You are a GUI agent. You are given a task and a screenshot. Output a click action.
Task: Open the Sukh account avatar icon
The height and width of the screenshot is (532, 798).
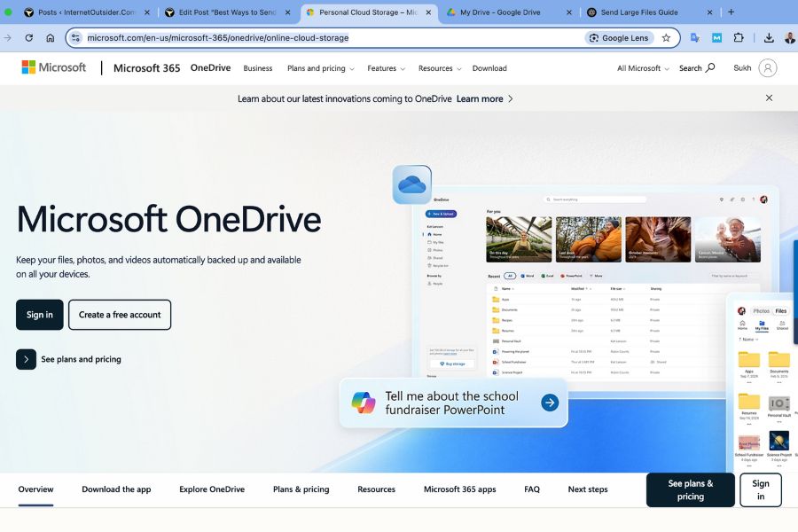click(x=768, y=67)
